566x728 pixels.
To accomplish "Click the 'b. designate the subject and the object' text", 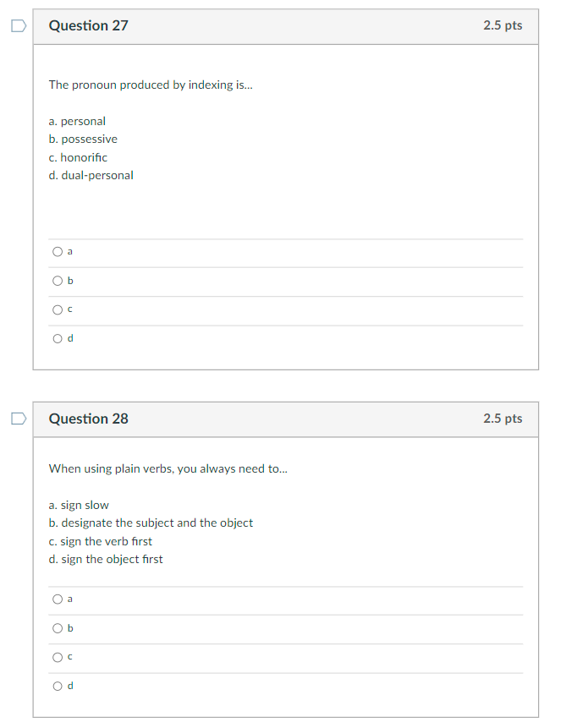I will pos(151,523).
